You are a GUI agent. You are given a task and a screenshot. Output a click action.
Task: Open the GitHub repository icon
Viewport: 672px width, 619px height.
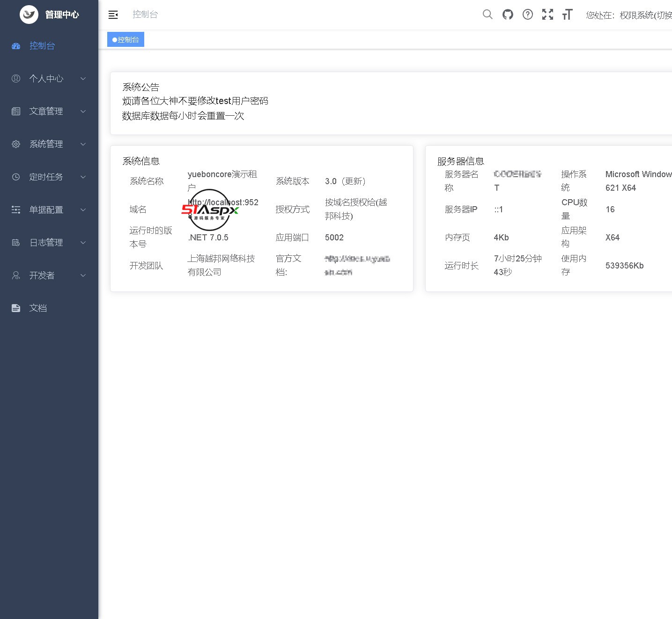point(508,15)
